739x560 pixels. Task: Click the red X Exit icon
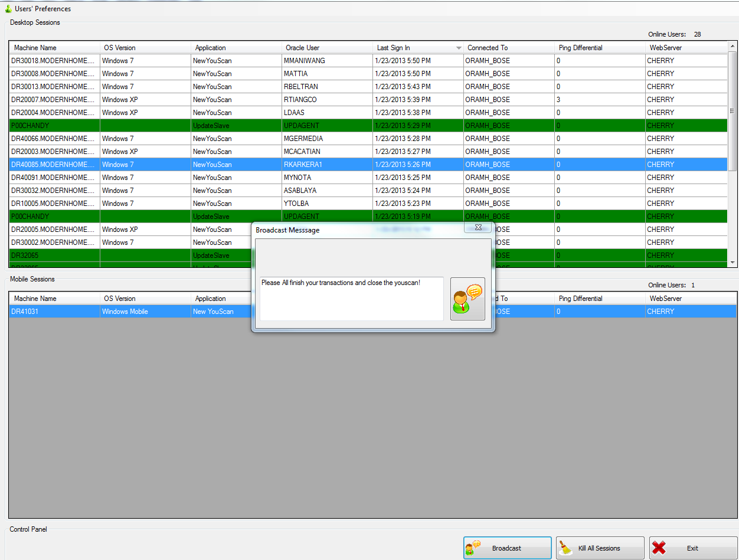[x=659, y=548]
